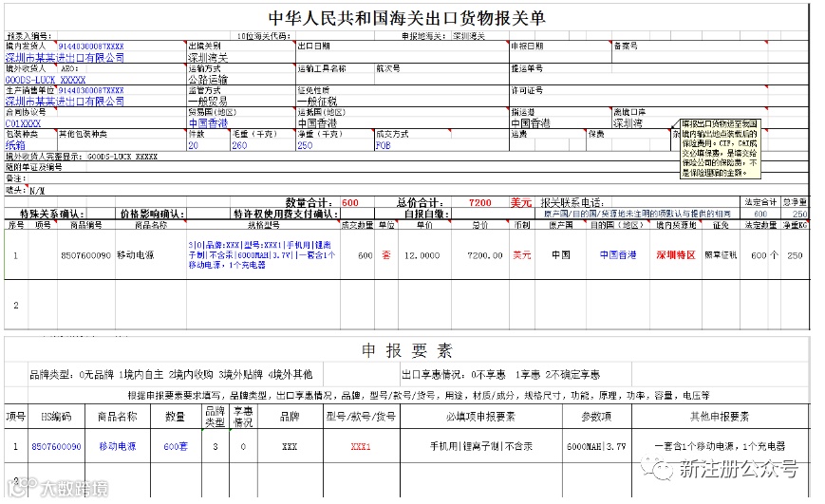825x504 pixels.
Task: Click the 品牌 value XXX
Action: (290, 447)
